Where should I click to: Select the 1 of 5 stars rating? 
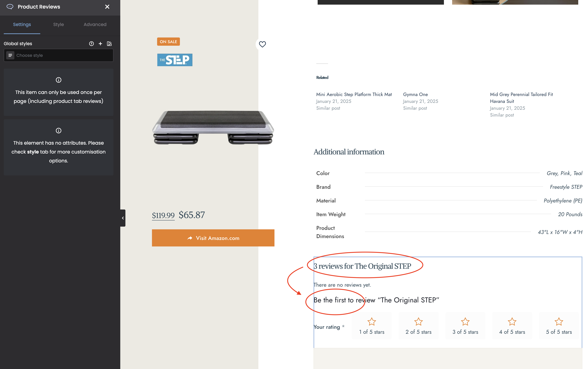coord(371,326)
